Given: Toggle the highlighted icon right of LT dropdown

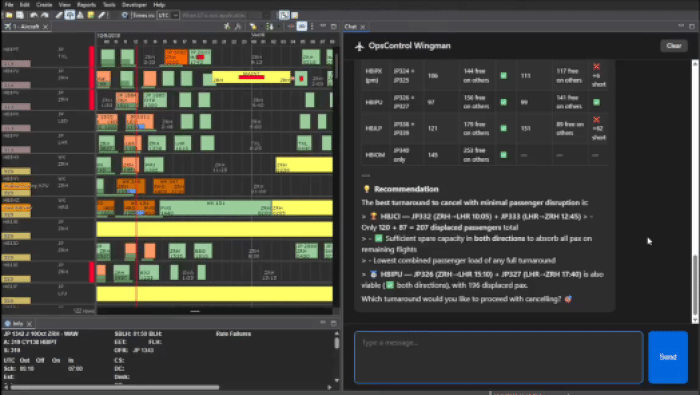Looking at the screenshot, I should pos(284,15).
